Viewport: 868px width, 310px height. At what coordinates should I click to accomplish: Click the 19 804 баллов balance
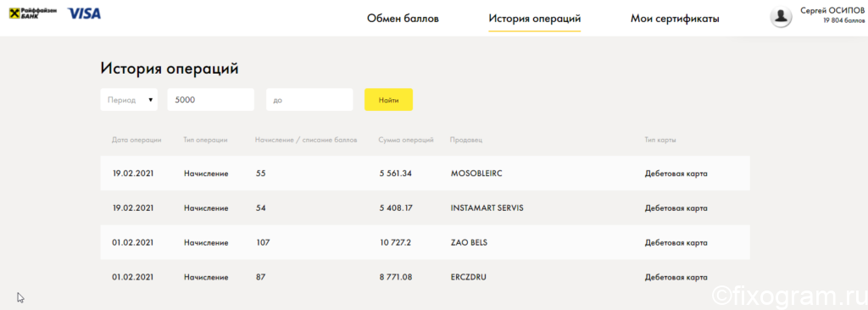click(x=844, y=21)
